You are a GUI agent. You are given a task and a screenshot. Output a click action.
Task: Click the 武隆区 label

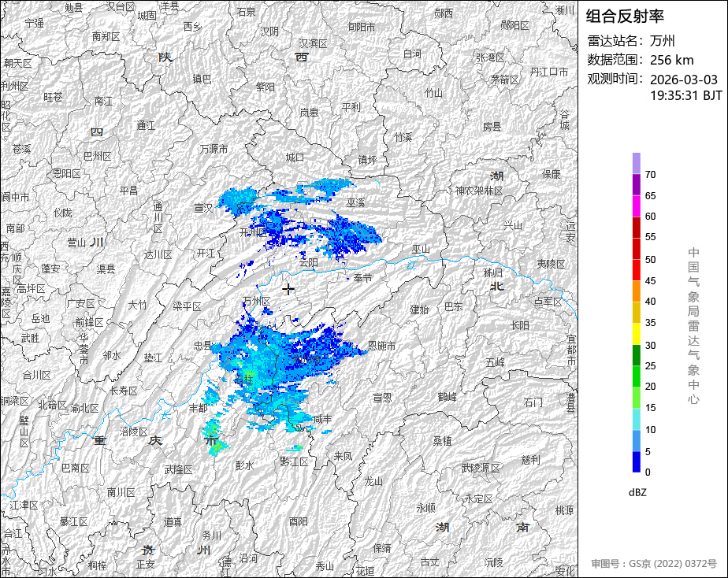(179, 470)
